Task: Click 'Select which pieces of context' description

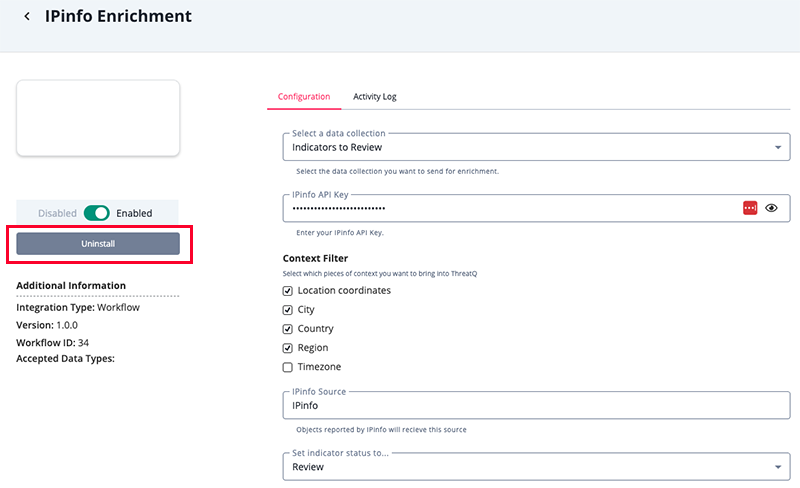Action: (380, 274)
